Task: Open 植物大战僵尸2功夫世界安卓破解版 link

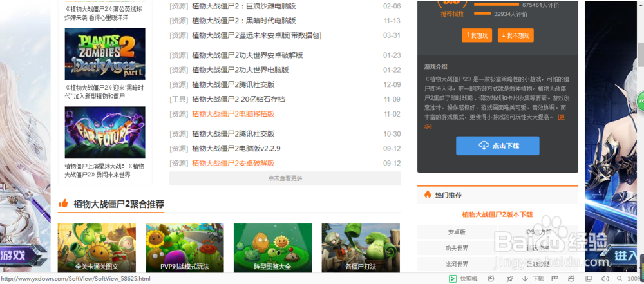Action: point(247,55)
